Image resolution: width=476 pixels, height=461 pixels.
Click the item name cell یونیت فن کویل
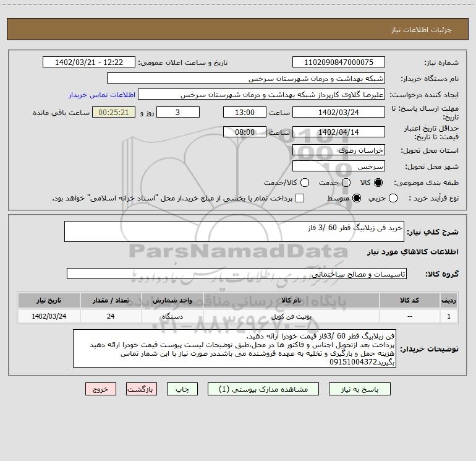pos(291,316)
